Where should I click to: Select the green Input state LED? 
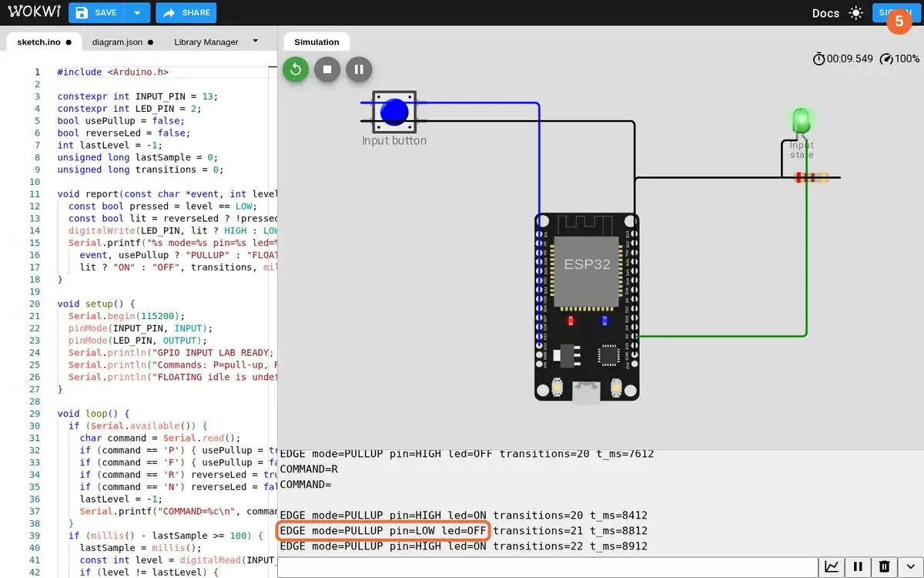click(x=802, y=121)
